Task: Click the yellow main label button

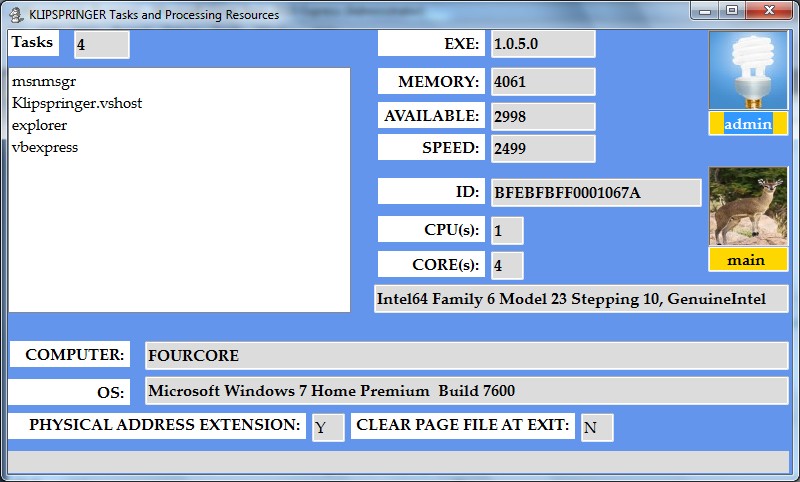Action: (x=748, y=260)
